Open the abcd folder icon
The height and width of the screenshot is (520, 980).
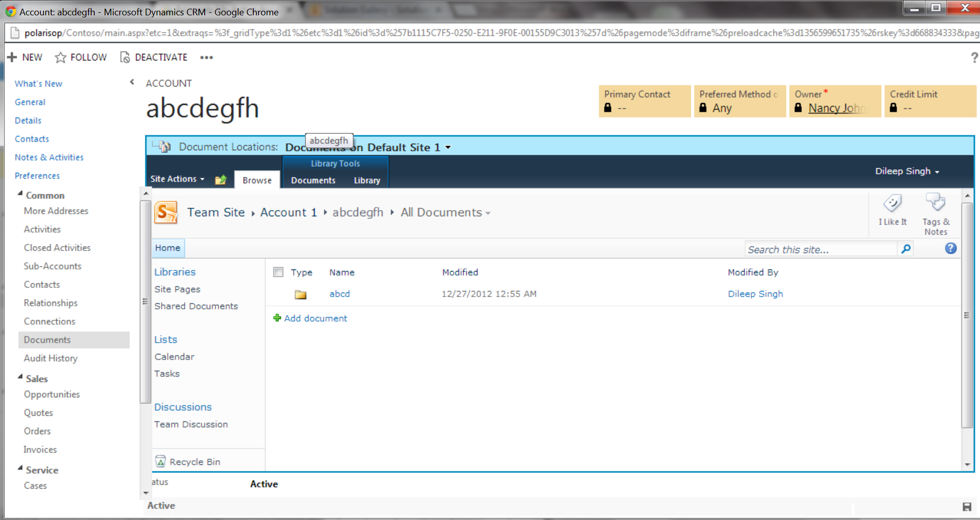point(300,295)
